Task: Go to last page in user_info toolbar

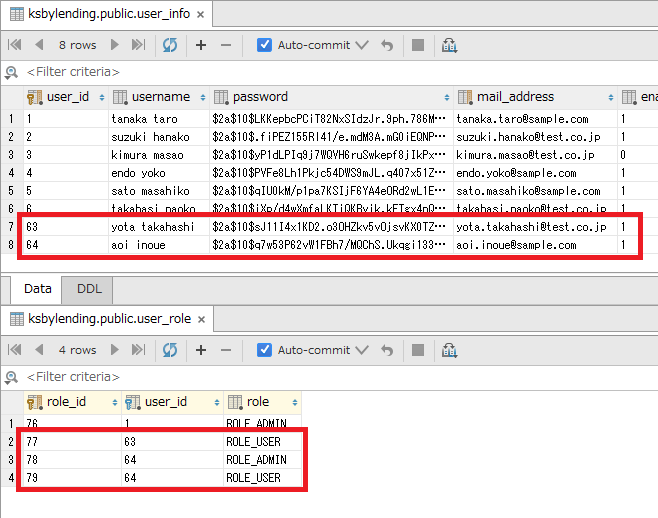Action: (138, 44)
